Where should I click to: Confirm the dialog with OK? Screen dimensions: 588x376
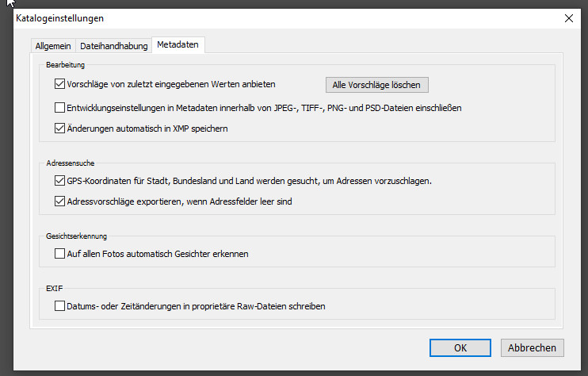(x=460, y=347)
